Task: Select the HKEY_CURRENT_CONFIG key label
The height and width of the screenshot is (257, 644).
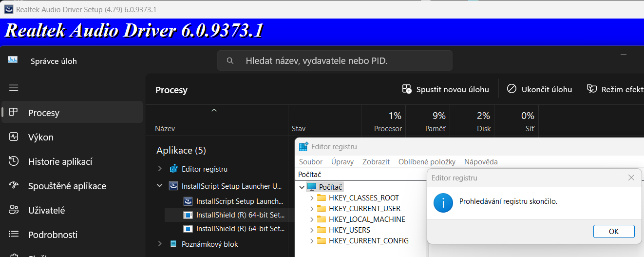Action: 369,240
